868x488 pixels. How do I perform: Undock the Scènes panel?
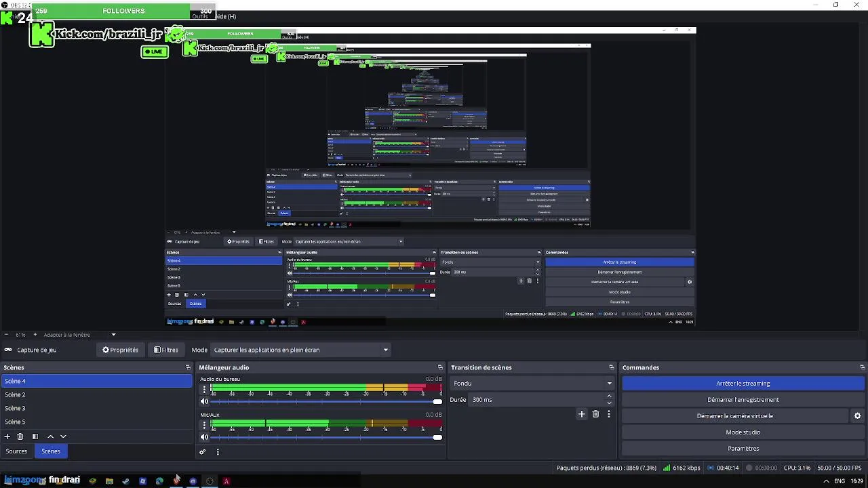tap(188, 367)
